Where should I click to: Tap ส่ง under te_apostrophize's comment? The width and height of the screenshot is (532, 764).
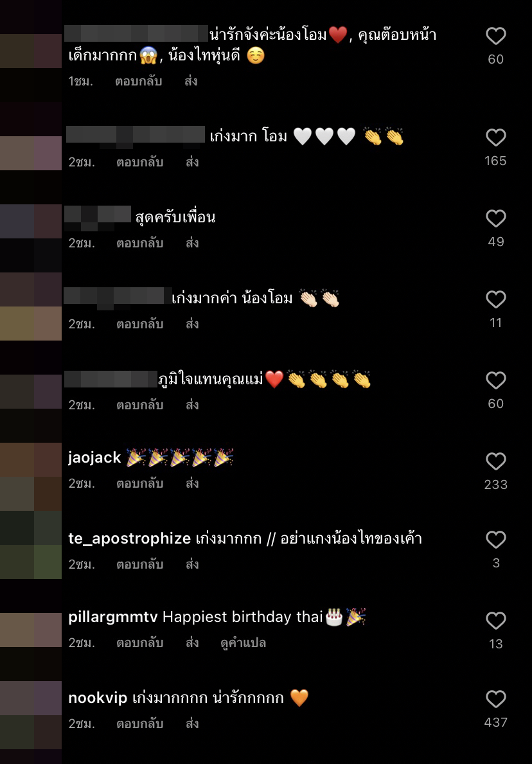point(192,564)
